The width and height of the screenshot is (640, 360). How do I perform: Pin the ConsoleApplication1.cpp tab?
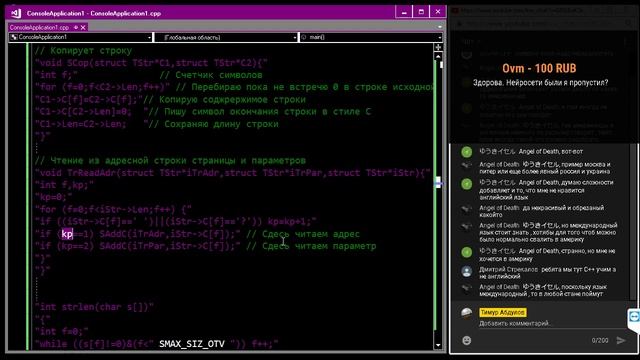pos(76,27)
